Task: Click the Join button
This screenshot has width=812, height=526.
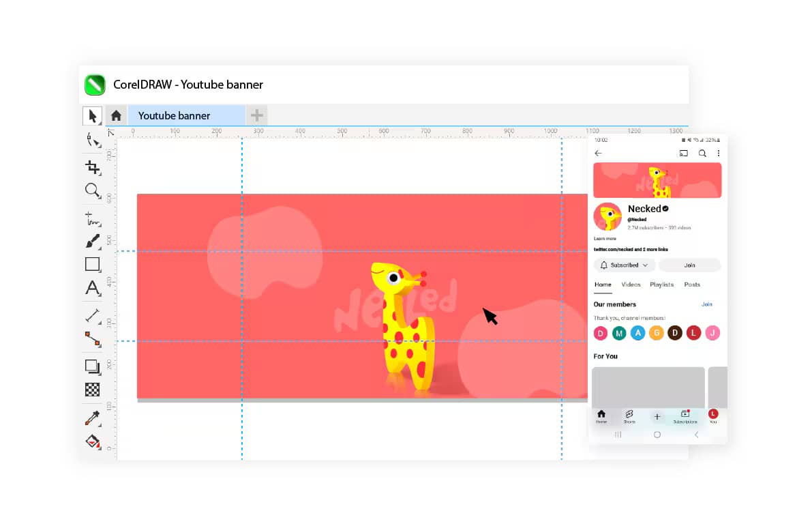Action: click(x=690, y=265)
